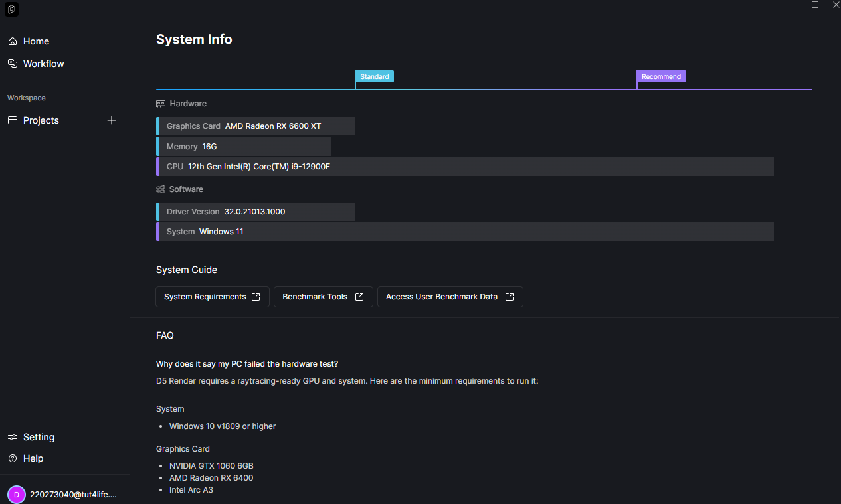This screenshot has width=841, height=504.
Task: Click the Help question mark icon
Action: (x=13, y=458)
